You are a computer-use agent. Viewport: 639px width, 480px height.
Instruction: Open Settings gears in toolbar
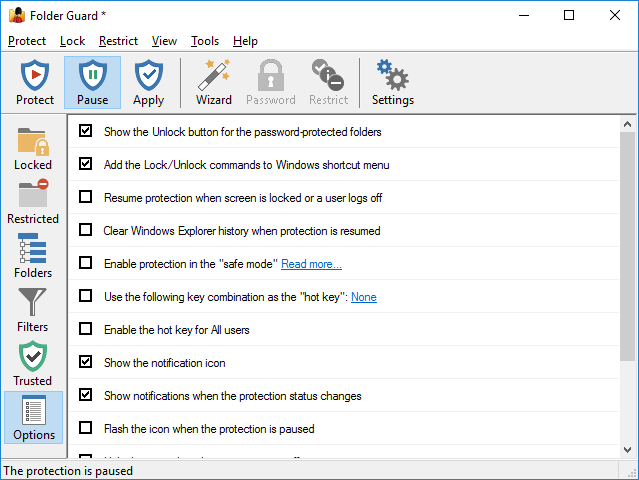tap(393, 82)
